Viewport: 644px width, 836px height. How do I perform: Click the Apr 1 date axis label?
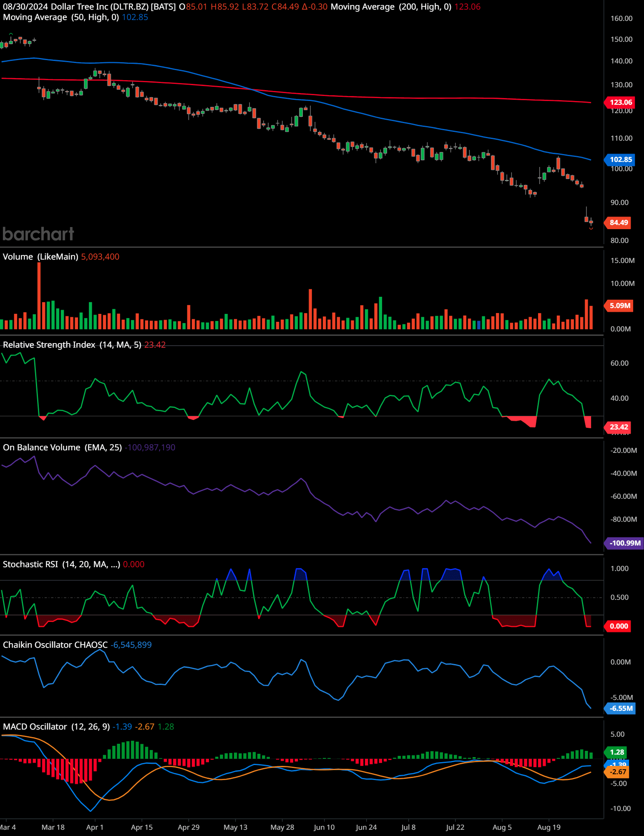pyautogui.click(x=95, y=827)
